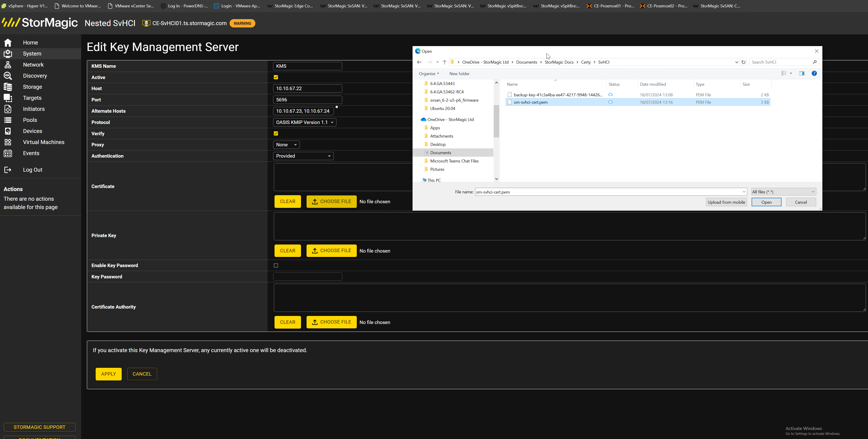Click the Initiators sidebar icon
The image size is (868, 439).
(x=8, y=109)
